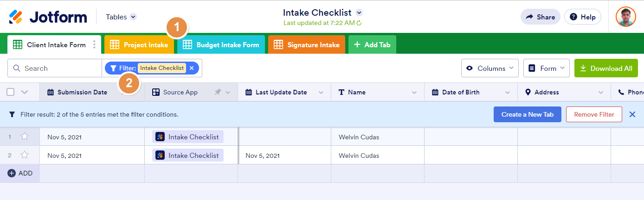This screenshot has height=200, width=644.
Task: Click the plus ADD row icon
Action: point(12,173)
